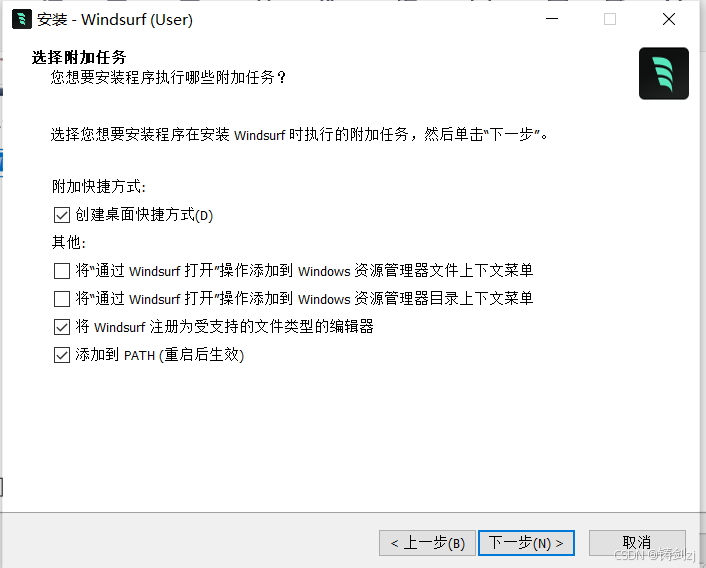The image size is (706, 568).
Task: Toggle 将 Windsurf 注册为受支持的文件类型的编辑器
Action: (x=62, y=327)
